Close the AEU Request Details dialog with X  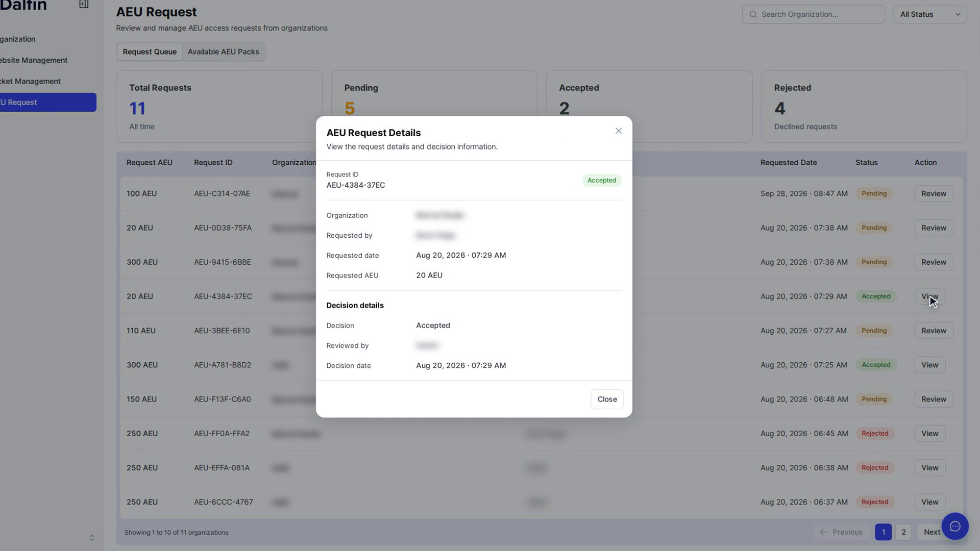618,131
